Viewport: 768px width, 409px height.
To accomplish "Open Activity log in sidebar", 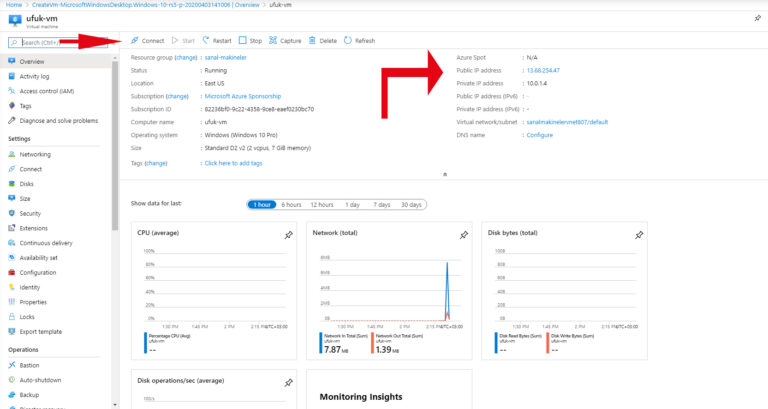I will click(x=34, y=76).
